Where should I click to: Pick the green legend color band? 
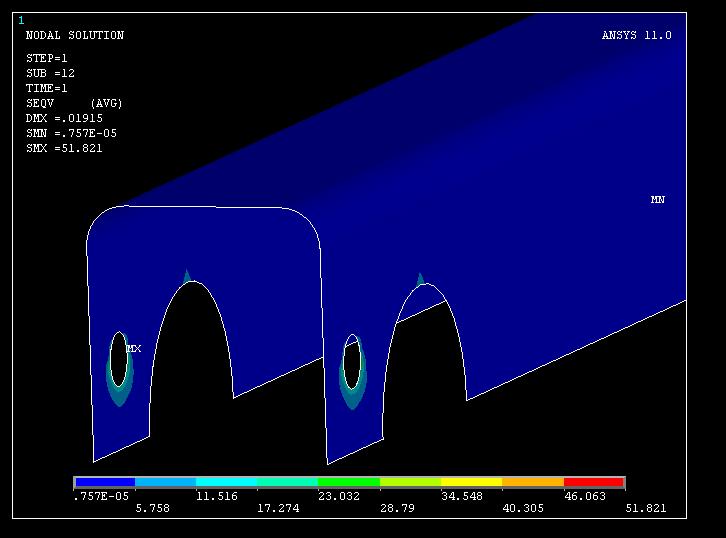(349, 482)
